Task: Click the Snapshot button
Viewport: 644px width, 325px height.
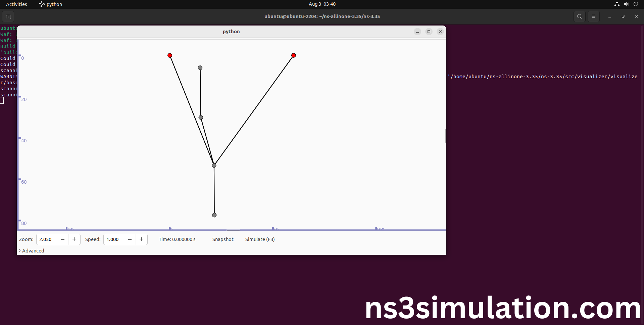Action: 222,239
